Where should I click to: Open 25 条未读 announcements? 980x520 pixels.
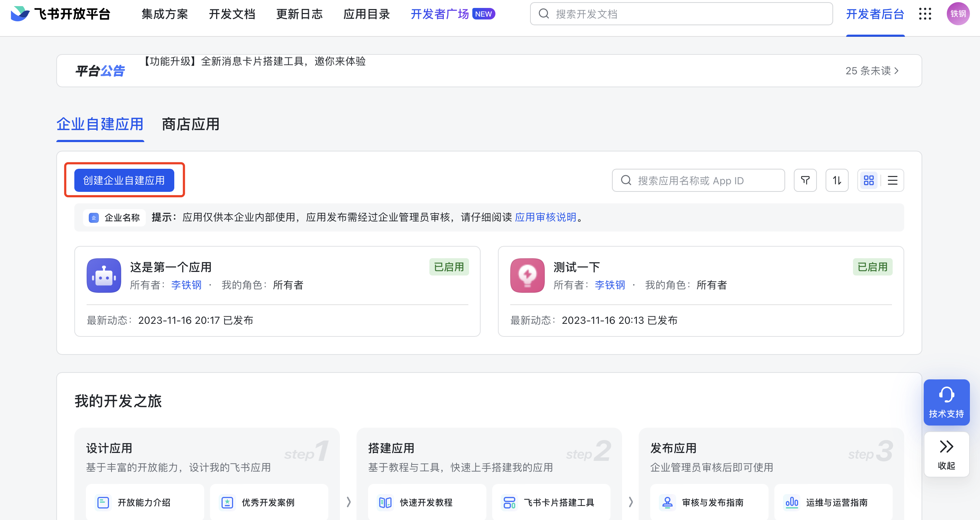[872, 71]
